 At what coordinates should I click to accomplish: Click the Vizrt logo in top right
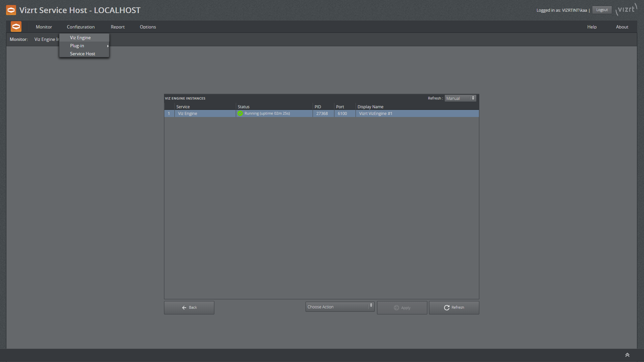pos(627,10)
